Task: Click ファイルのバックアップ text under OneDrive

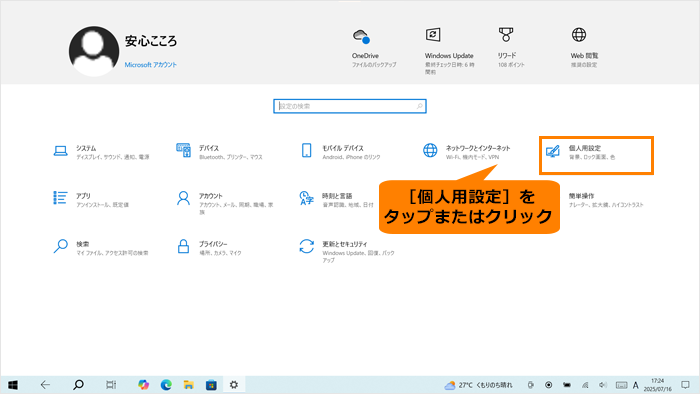Action: coord(374,65)
